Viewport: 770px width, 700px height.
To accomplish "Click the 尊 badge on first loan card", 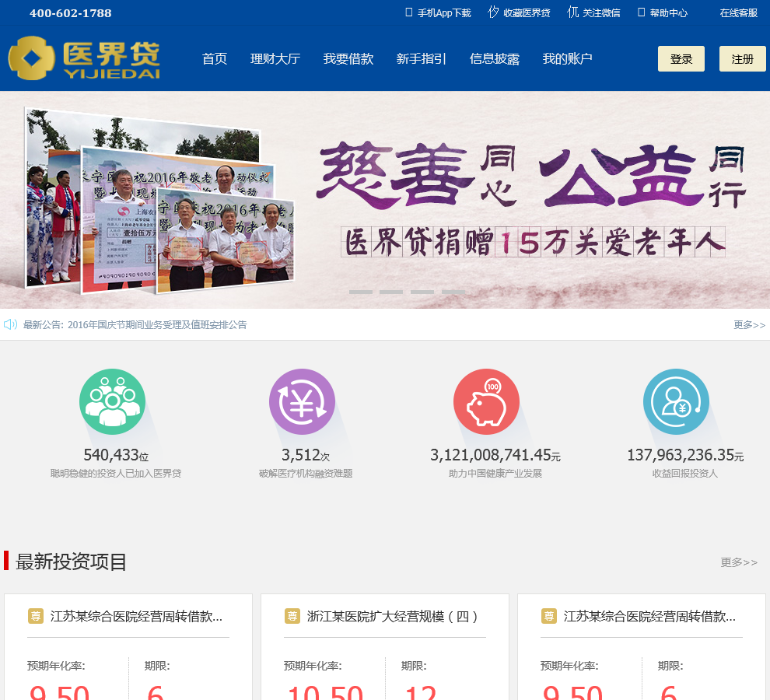I will point(35,616).
